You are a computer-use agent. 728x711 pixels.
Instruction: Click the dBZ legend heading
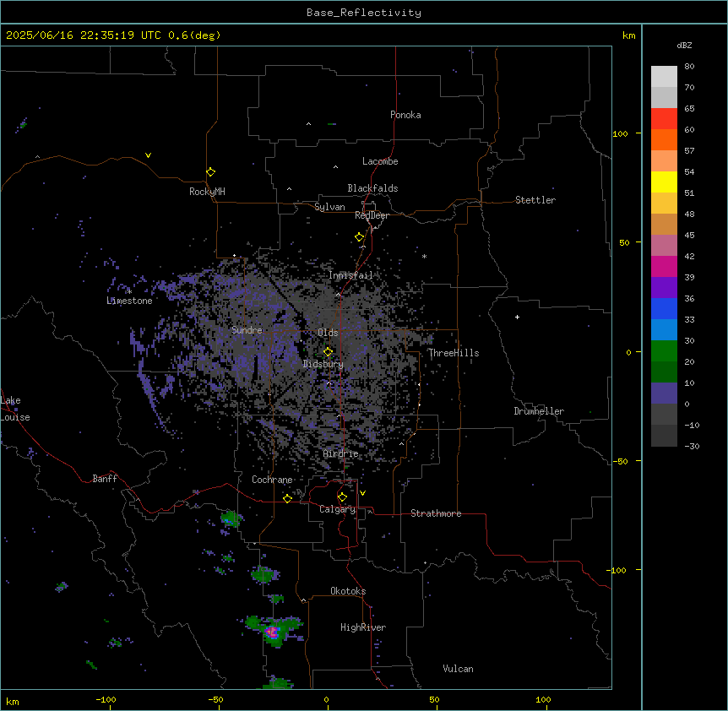[684, 45]
